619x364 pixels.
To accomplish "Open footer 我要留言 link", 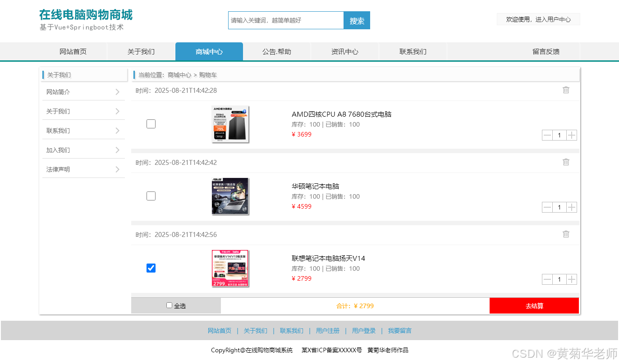I will pyautogui.click(x=400, y=331).
